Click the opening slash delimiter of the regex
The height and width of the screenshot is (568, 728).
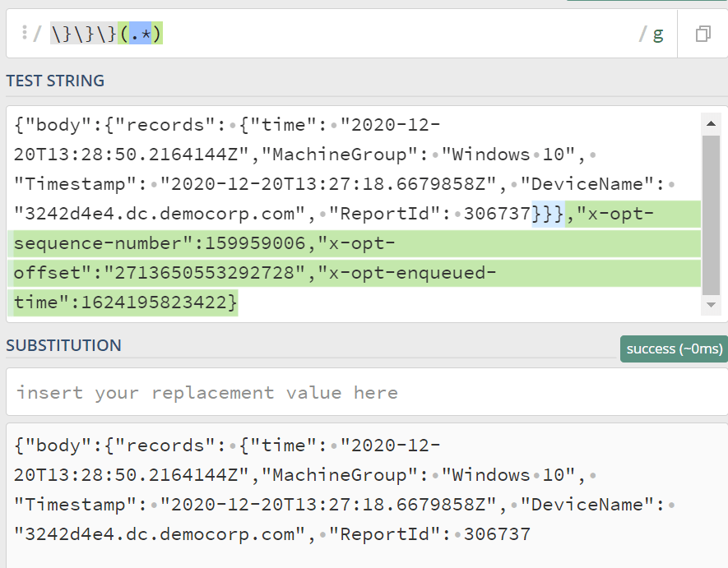coord(39,34)
